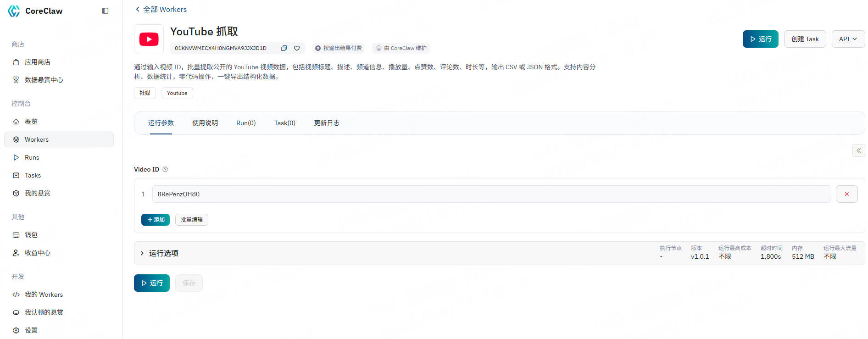Click the YouTube logo thumbnail
This screenshot has height=339, width=868.
(149, 39)
